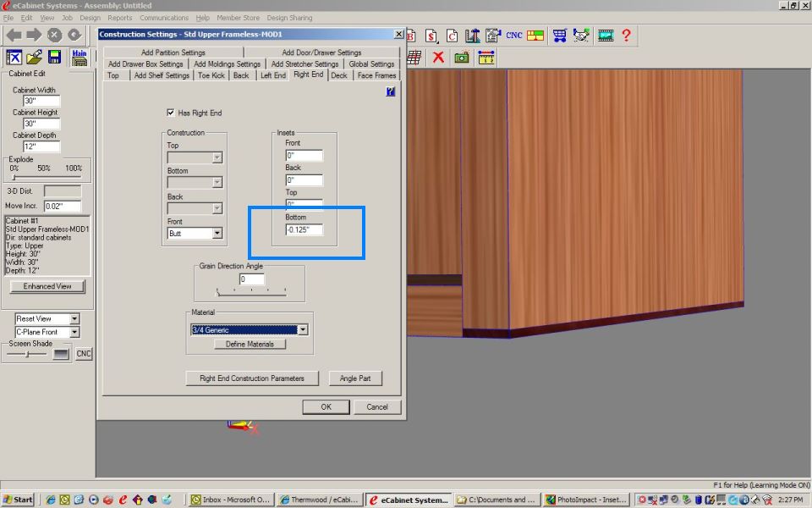The width and height of the screenshot is (812, 508).
Task: Uncheck the Has Right End checkbox
Action: (x=170, y=113)
